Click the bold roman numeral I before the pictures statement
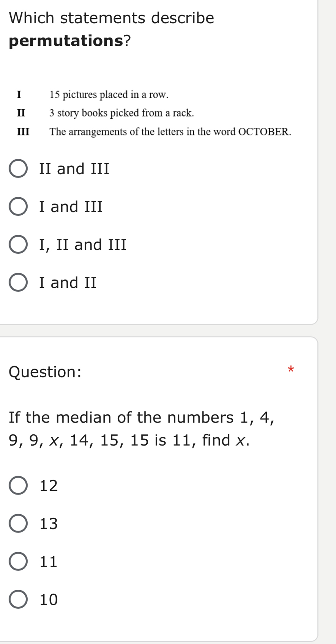Viewport: 336px width, 644px height. click(x=19, y=94)
